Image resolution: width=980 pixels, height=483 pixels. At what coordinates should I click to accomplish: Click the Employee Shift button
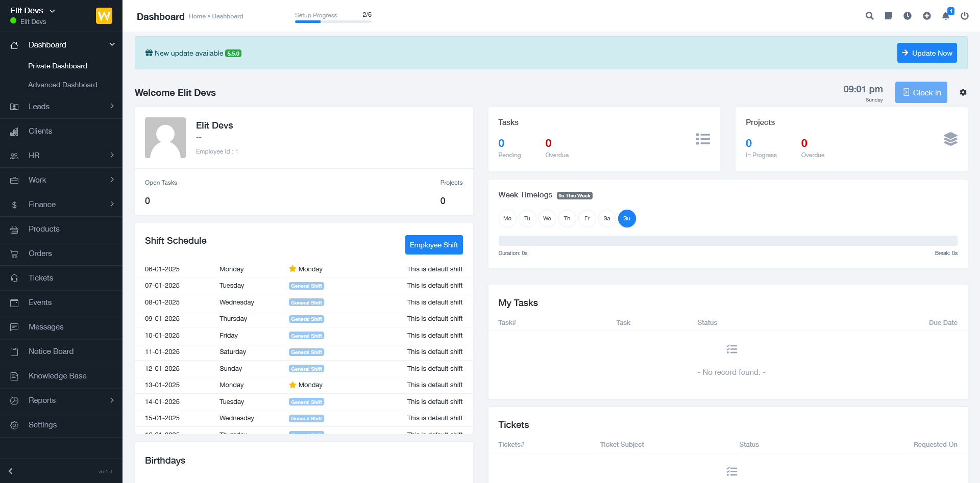[x=434, y=245]
